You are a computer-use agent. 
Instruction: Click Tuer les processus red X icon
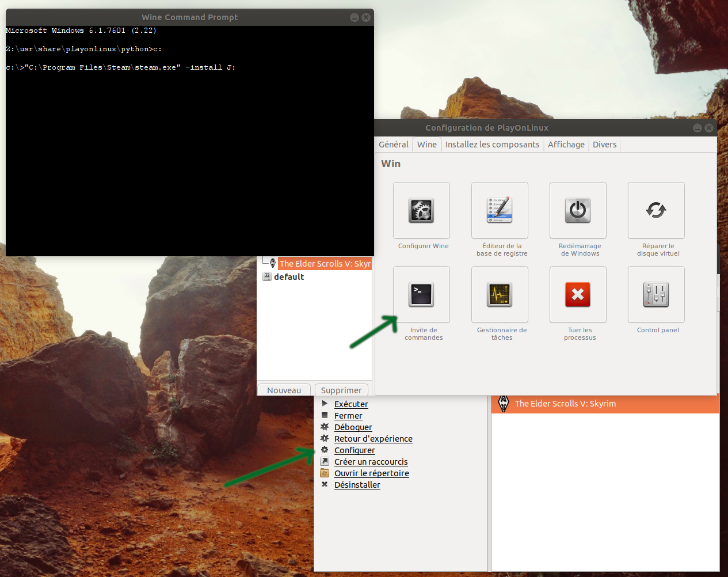578,295
